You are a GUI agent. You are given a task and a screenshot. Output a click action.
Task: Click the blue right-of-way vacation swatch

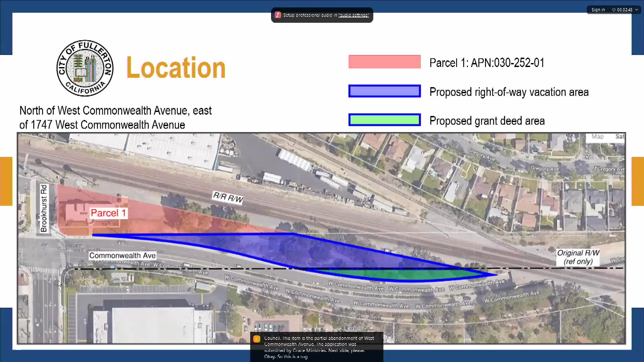tap(384, 91)
